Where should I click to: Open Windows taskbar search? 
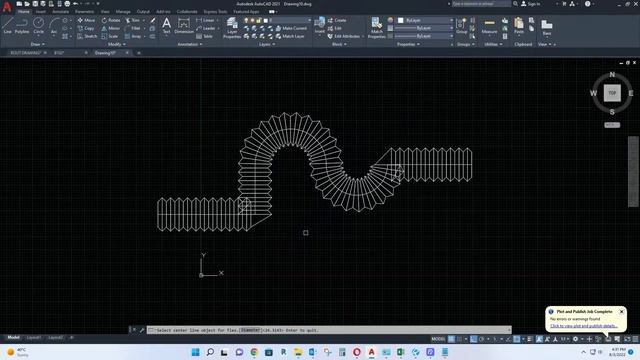point(210,352)
